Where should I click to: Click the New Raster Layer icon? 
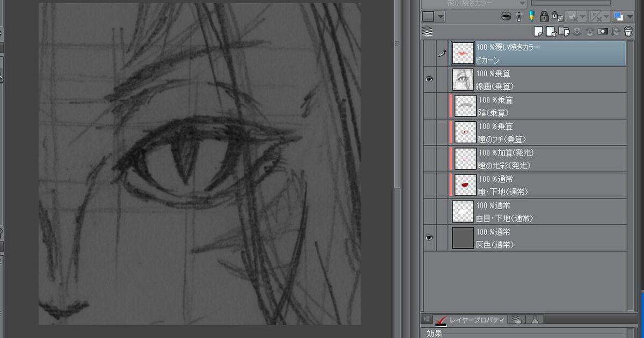538,32
